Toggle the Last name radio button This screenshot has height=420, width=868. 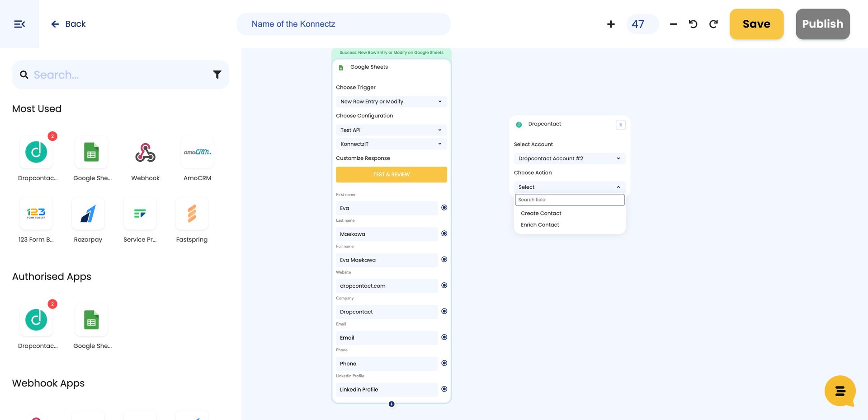click(x=444, y=233)
